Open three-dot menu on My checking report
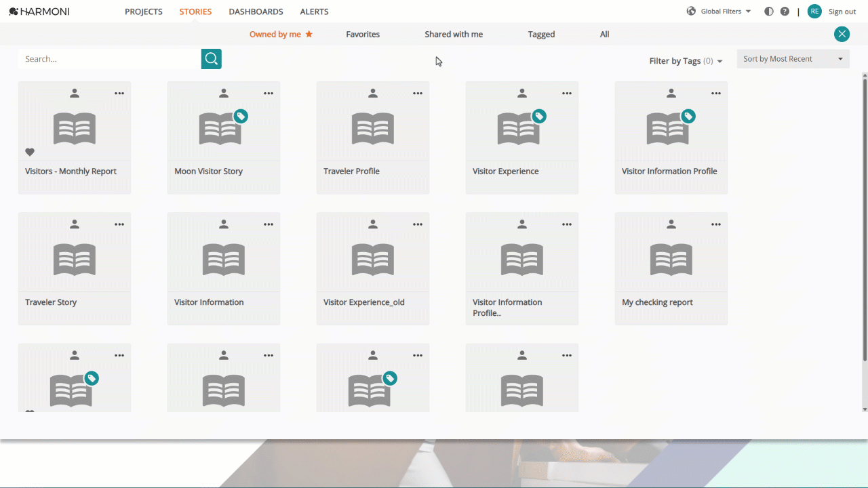Viewport: 868px width, 488px height. pyautogui.click(x=716, y=224)
